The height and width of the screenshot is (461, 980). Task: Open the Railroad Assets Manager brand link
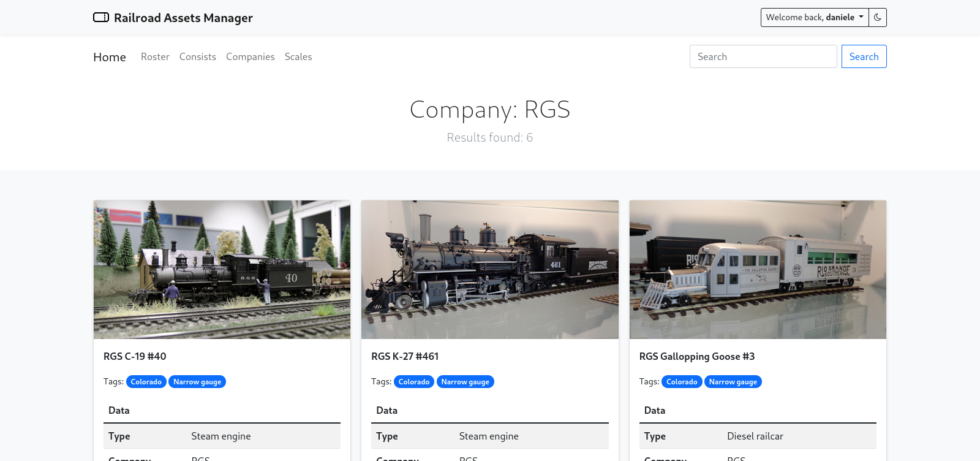pyautogui.click(x=173, y=18)
